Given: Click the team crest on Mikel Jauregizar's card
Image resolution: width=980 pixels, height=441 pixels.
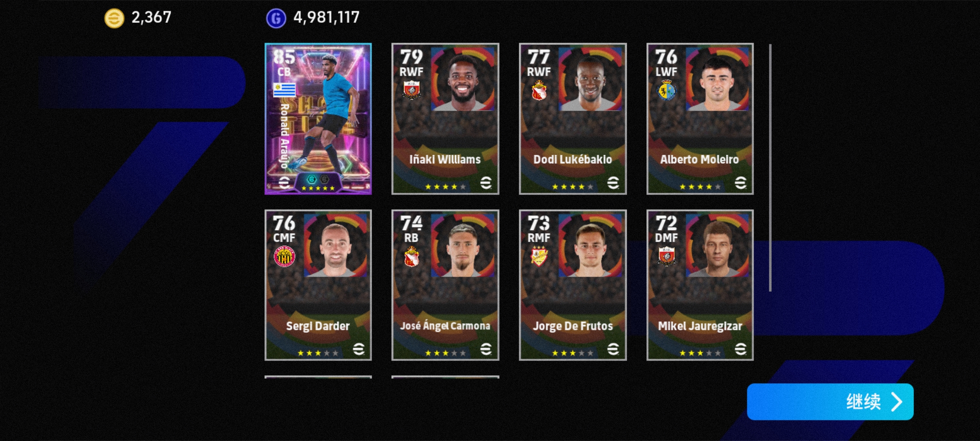Looking at the screenshot, I should [666, 256].
